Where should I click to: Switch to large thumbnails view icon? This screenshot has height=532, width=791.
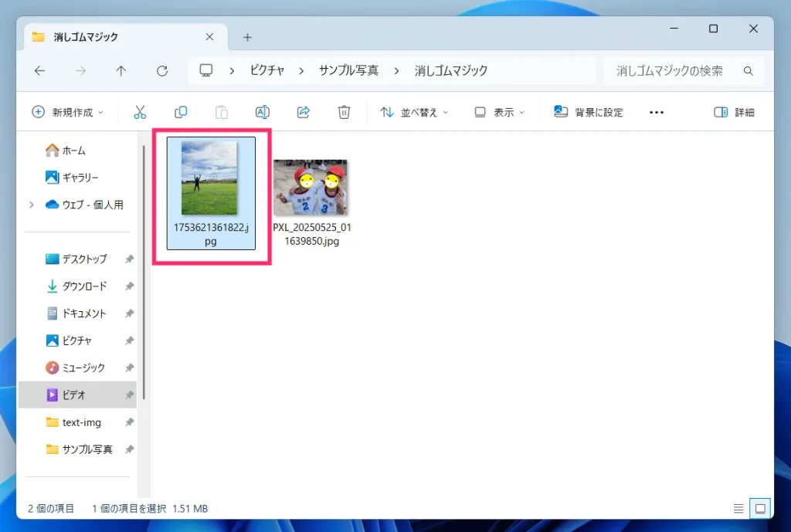[x=760, y=508]
